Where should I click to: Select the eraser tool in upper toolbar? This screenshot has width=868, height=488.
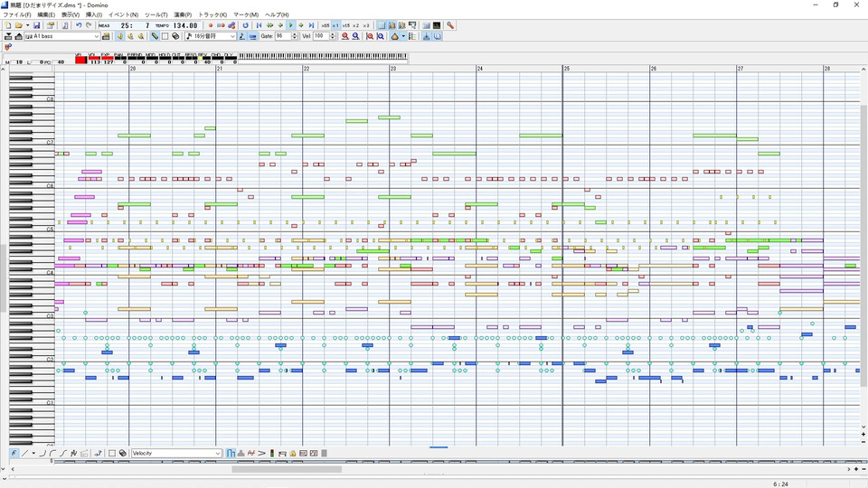click(175, 36)
